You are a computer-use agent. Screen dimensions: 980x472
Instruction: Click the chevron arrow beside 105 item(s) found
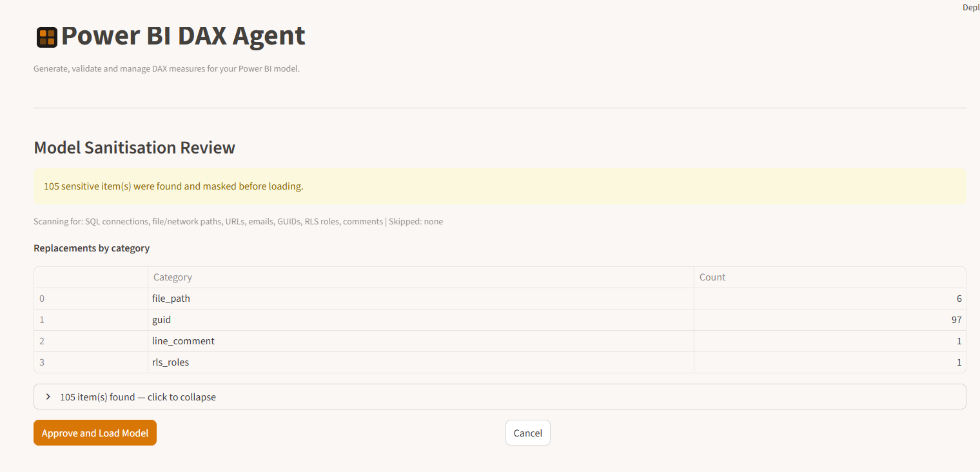click(x=48, y=397)
